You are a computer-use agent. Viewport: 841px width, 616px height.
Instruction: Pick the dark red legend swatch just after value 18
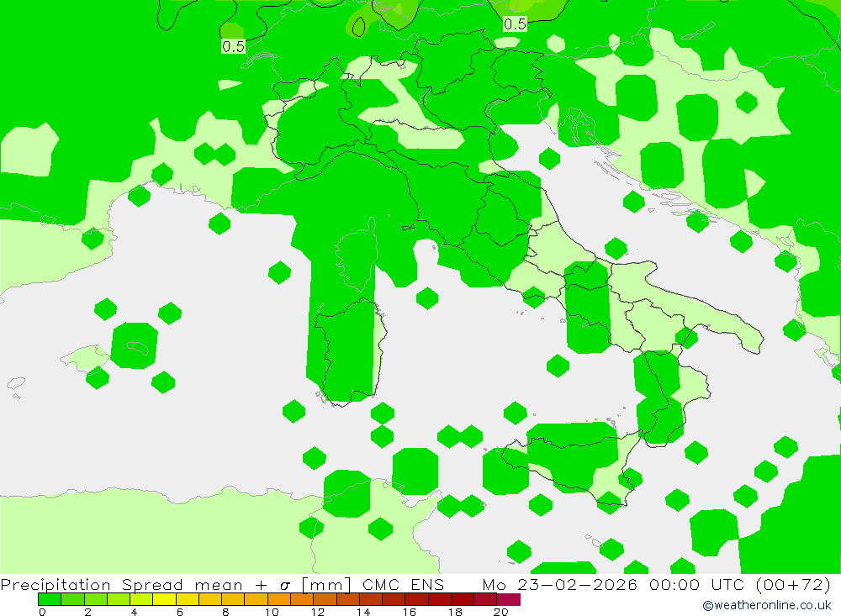pos(463,599)
